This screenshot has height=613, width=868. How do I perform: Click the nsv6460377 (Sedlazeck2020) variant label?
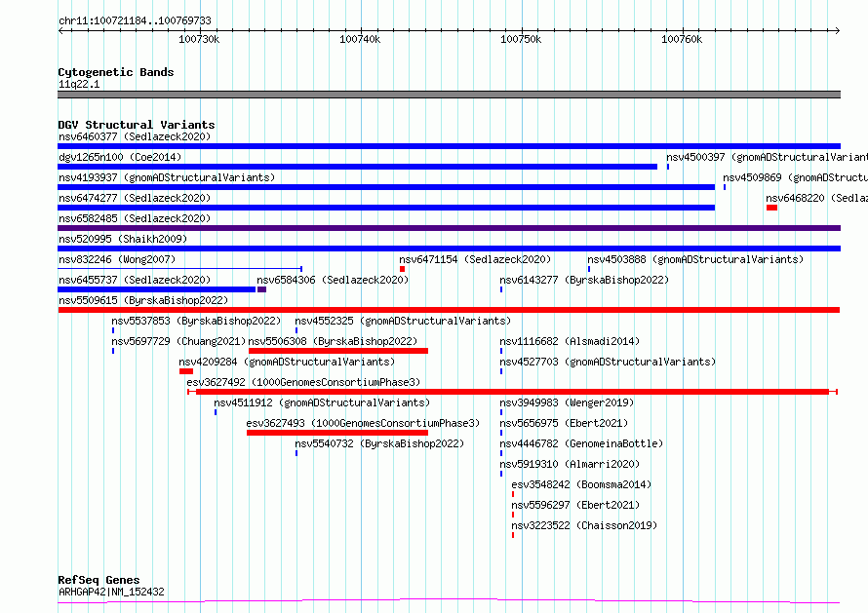[x=135, y=136]
